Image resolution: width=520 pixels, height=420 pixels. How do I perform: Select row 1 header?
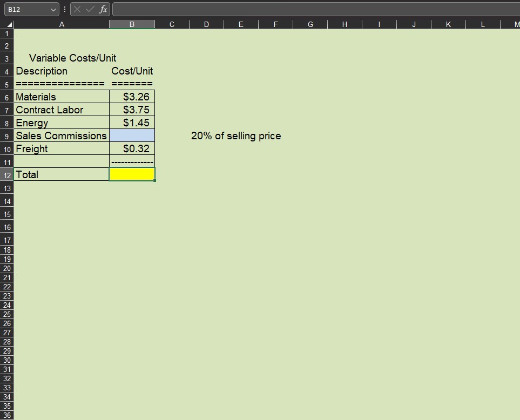click(x=6, y=33)
